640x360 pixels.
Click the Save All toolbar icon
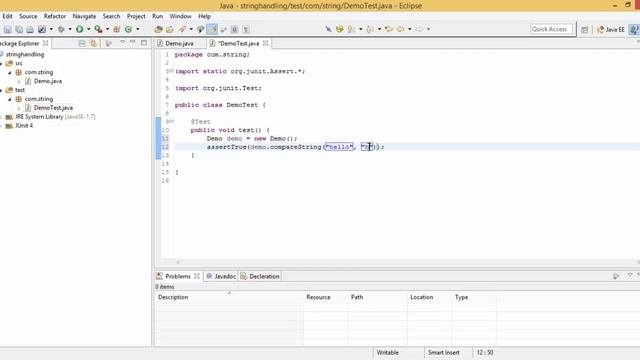(19, 29)
